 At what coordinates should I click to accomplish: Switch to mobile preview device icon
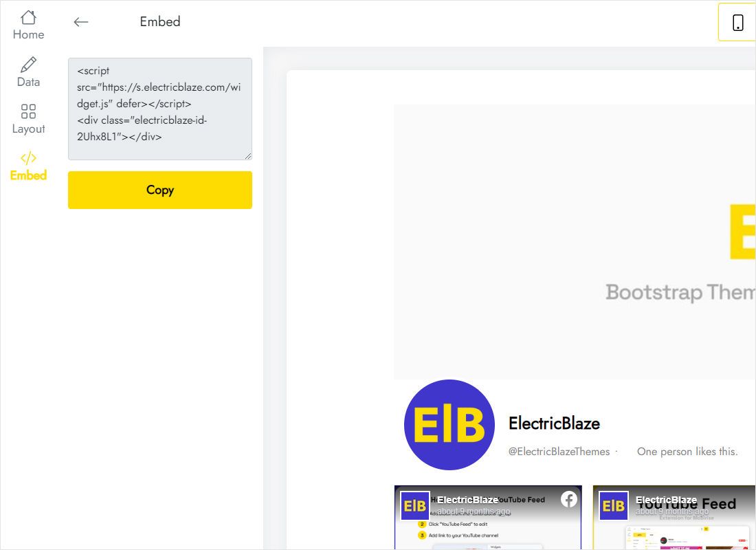pos(737,22)
